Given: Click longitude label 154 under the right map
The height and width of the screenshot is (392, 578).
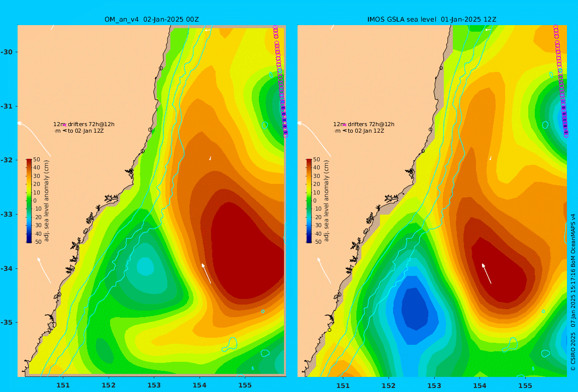Looking at the screenshot, I should click(479, 385).
